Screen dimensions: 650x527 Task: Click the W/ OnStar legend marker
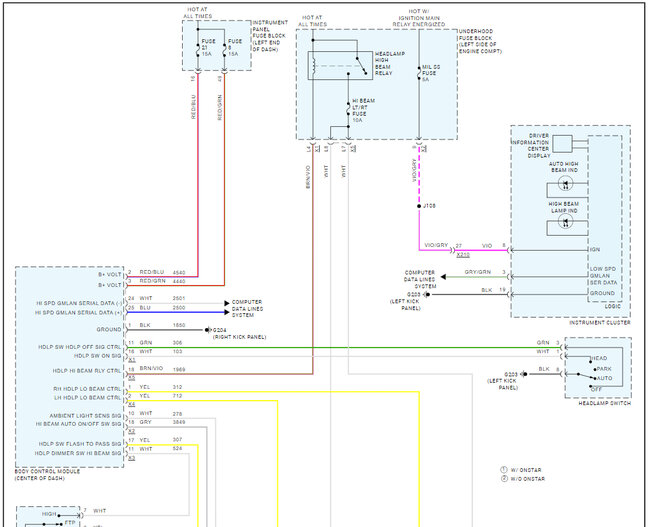(504, 470)
